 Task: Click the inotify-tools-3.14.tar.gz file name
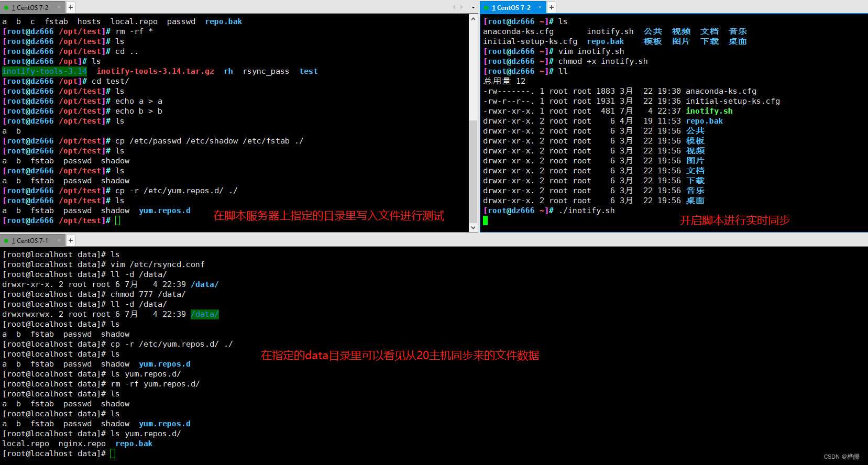click(x=156, y=71)
